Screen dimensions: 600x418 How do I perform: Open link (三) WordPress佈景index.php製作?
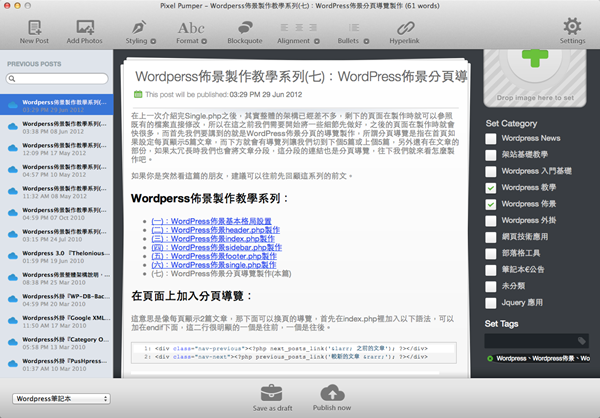tap(213, 238)
